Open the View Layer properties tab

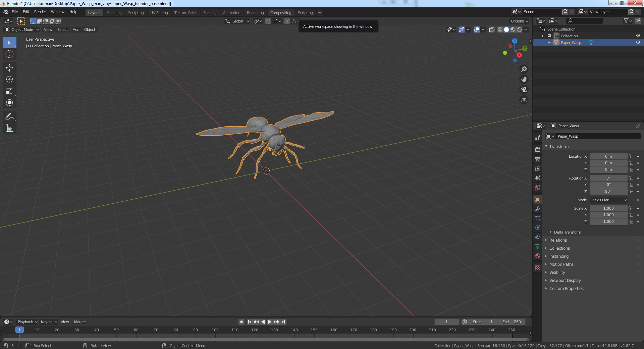pos(538,168)
